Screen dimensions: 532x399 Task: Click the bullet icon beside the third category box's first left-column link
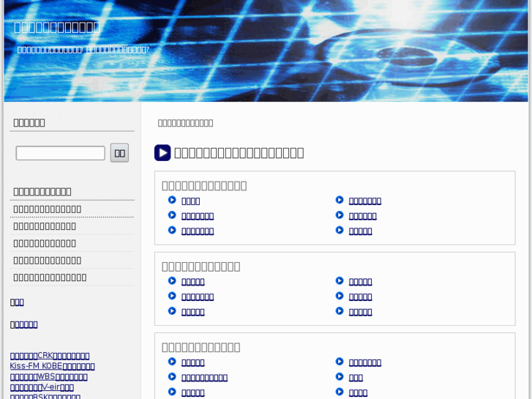coord(172,362)
